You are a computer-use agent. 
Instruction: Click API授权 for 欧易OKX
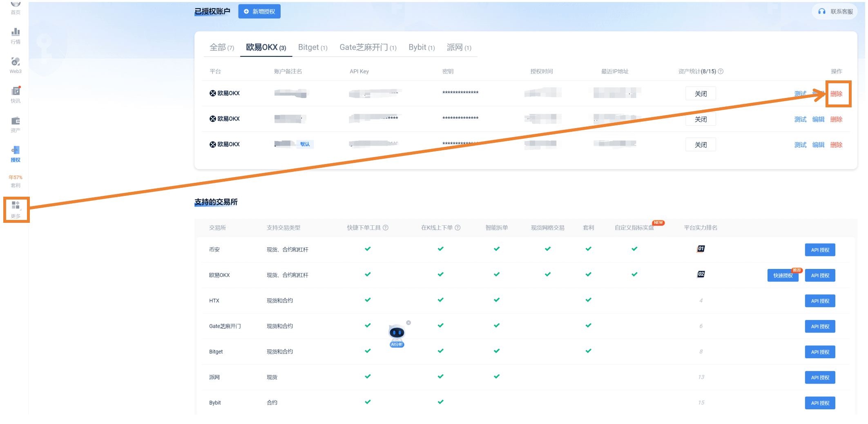coord(820,275)
